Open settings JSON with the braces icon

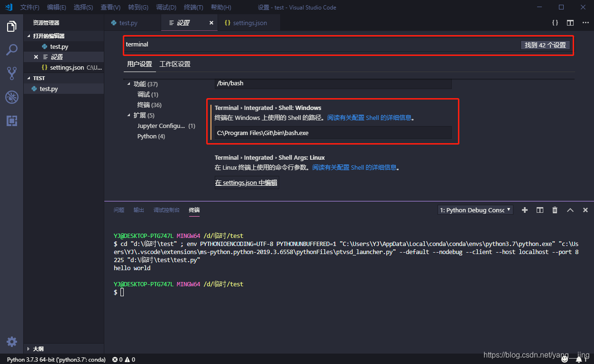pos(555,23)
